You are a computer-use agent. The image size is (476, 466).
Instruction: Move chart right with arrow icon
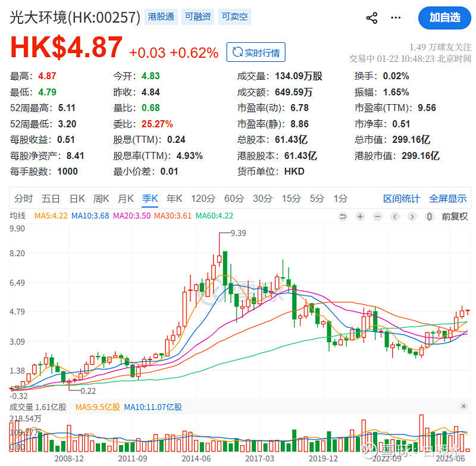tap(412, 217)
